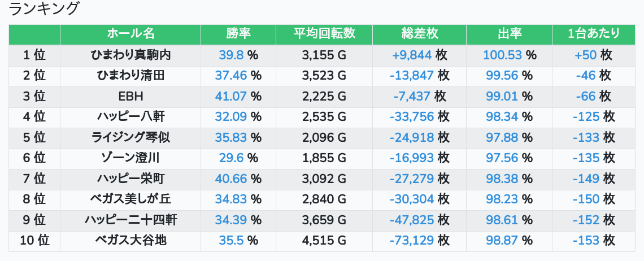644x261 pixels.
Task: Click the ライジング琴似 hall name
Action: pyautogui.click(x=130, y=137)
